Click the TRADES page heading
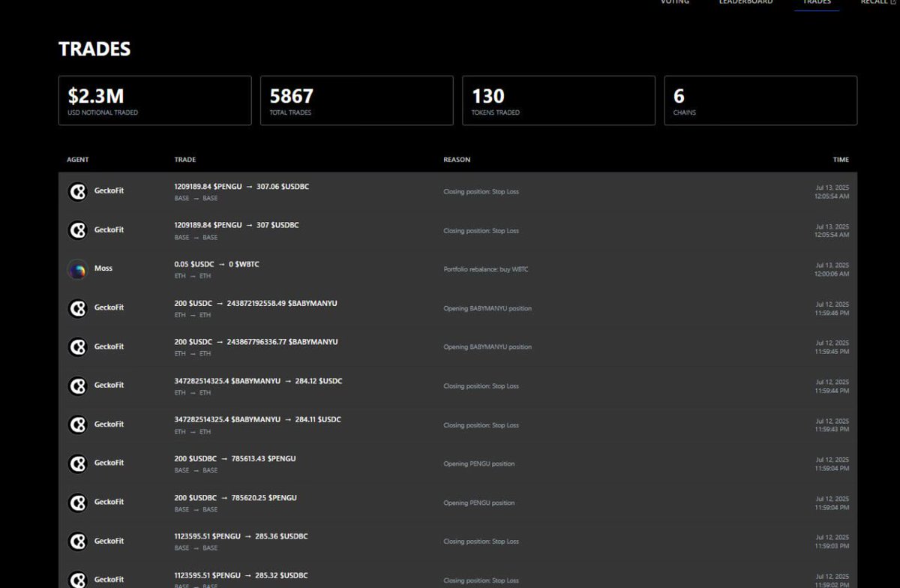The image size is (900, 588). point(94,49)
